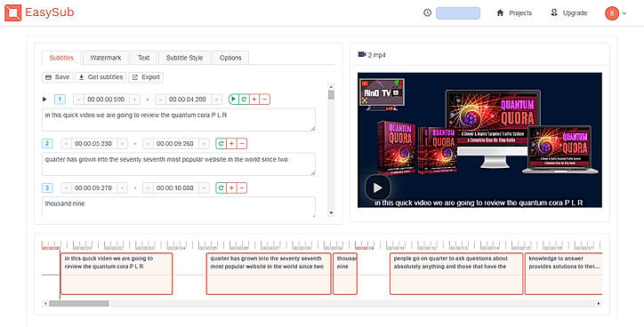Open the Subtitle Style tab
Screen dimensions: 644x327
[184, 58]
